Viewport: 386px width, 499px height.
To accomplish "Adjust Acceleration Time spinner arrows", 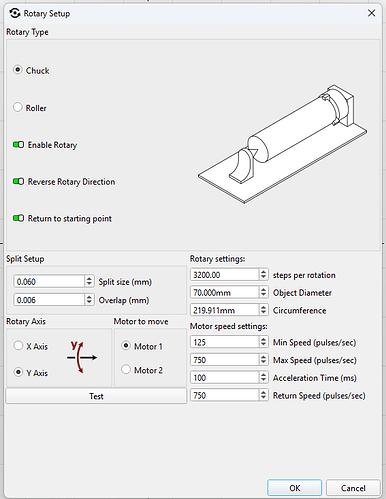I will [263, 378].
